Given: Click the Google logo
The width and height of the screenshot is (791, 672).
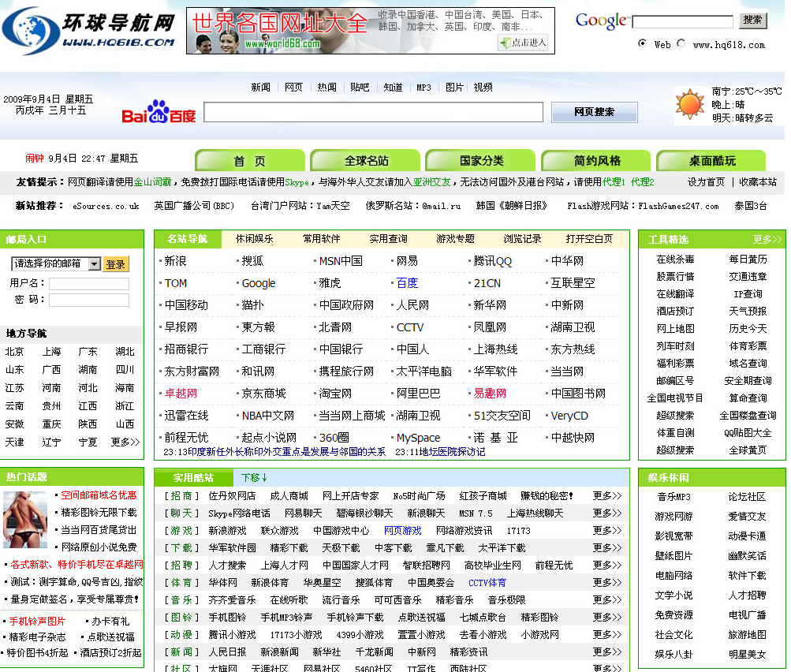Looking at the screenshot, I should pyautogui.click(x=601, y=21).
